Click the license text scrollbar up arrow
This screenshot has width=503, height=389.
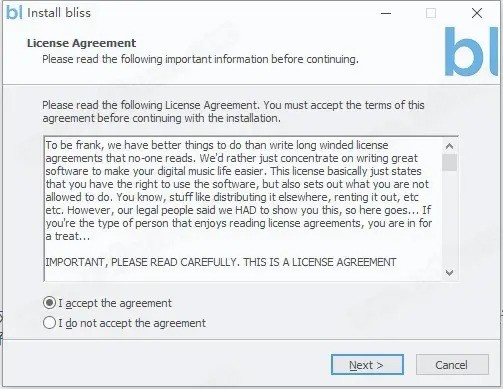(x=449, y=146)
